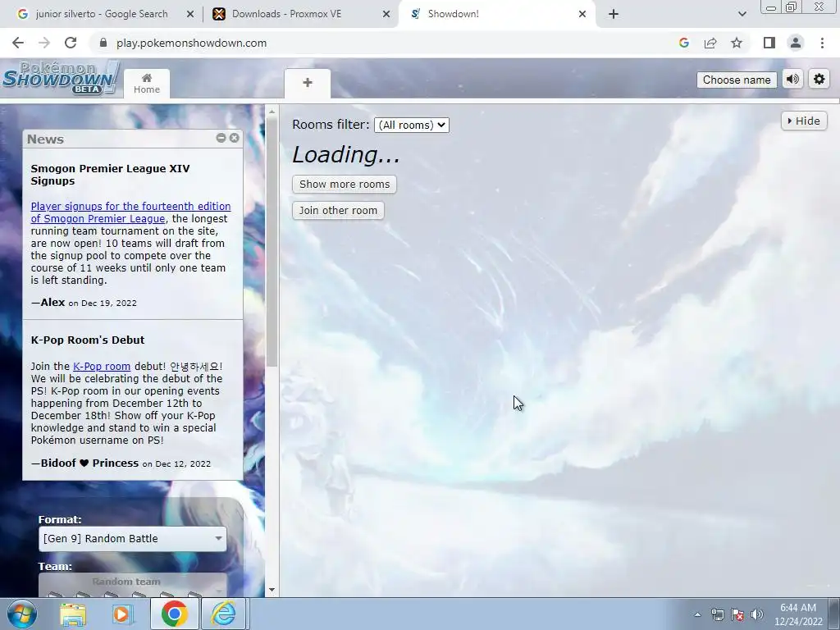
Task: Minimize the News panel
Action: tap(221, 138)
